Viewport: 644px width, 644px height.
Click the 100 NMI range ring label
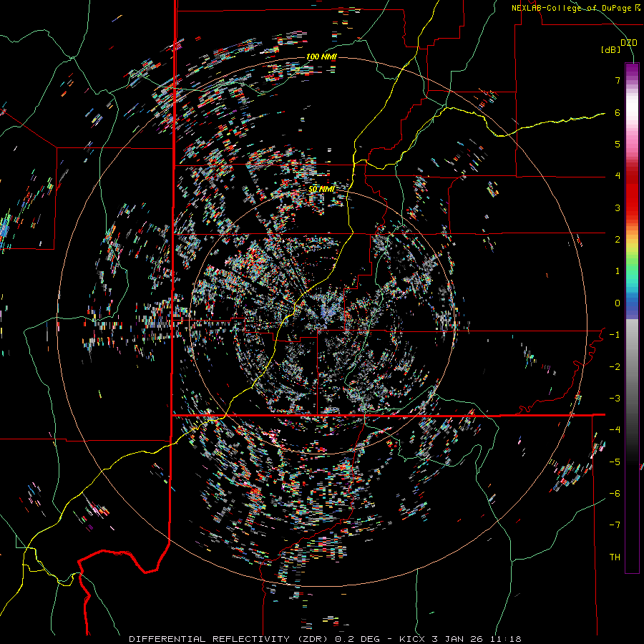[x=321, y=57]
